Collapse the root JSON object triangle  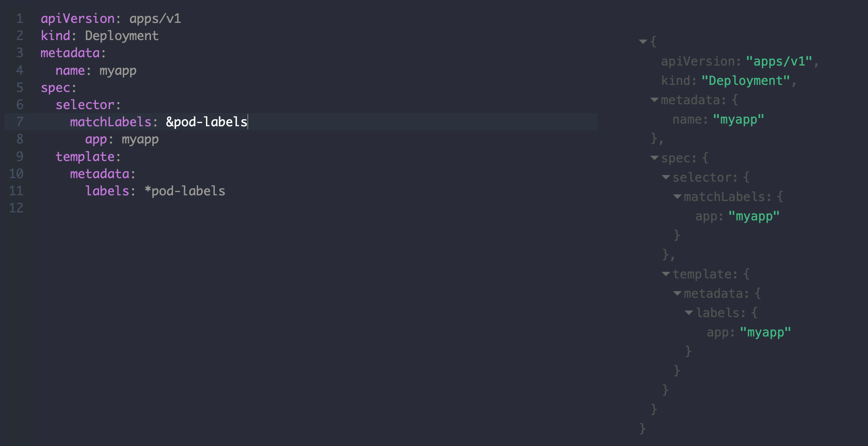pyautogui.click(x=643, y=42)
